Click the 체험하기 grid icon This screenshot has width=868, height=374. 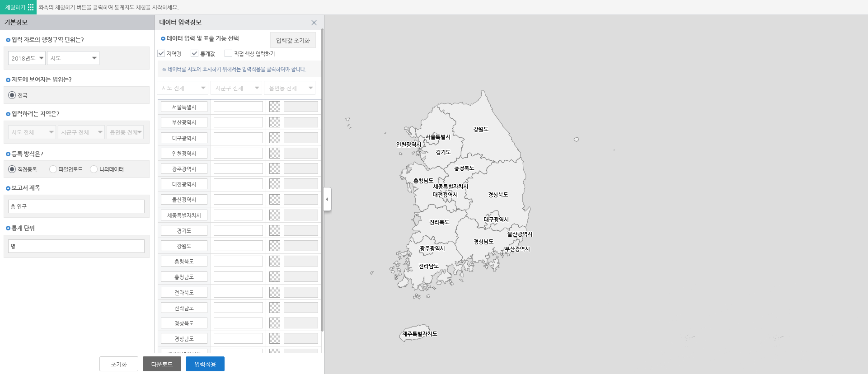[x=31, y=7]
